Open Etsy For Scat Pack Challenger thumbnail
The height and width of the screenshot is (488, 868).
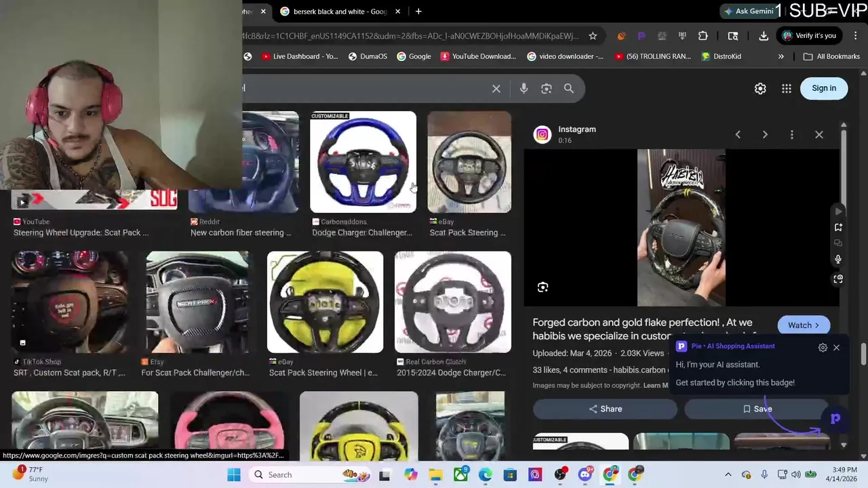coord(197,302)
